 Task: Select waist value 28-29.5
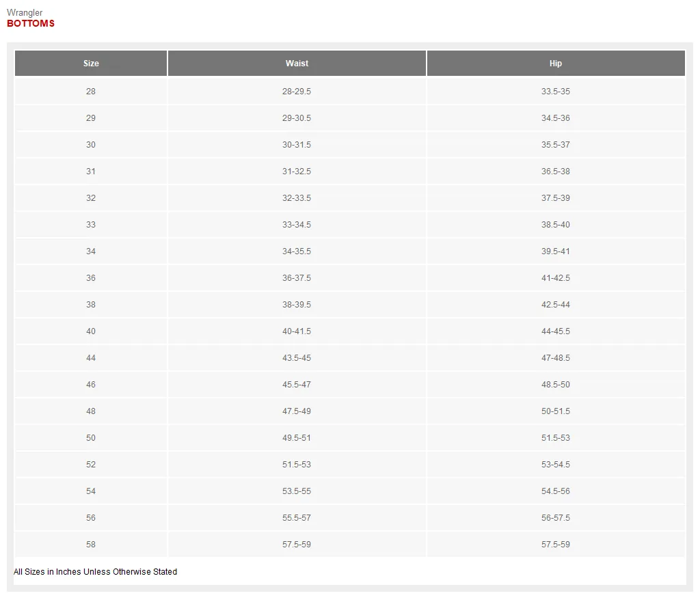(297, 92)
